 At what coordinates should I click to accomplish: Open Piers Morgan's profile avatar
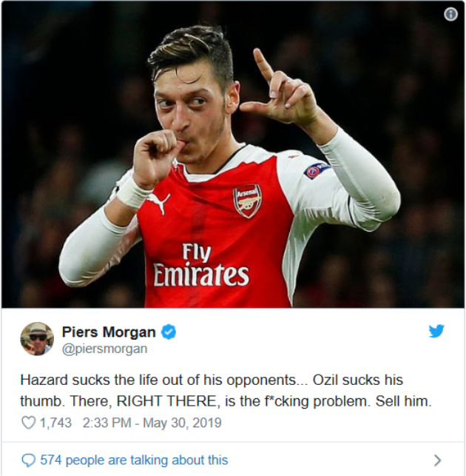pyautogui.click(x=37, y=339)
